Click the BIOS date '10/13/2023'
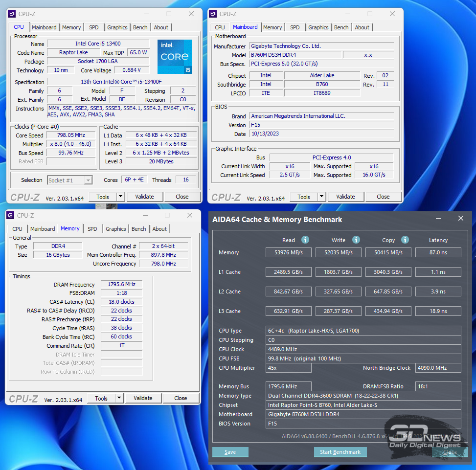 [x=322, y=134]
